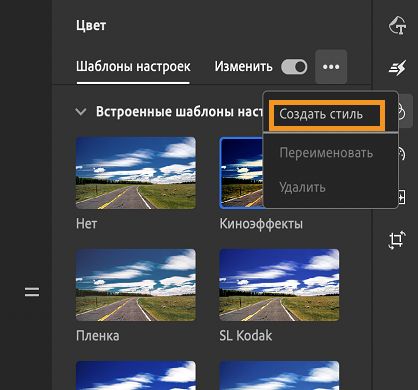
Task: Toggle the color preset on/off switch
Action: coord(294,67)
